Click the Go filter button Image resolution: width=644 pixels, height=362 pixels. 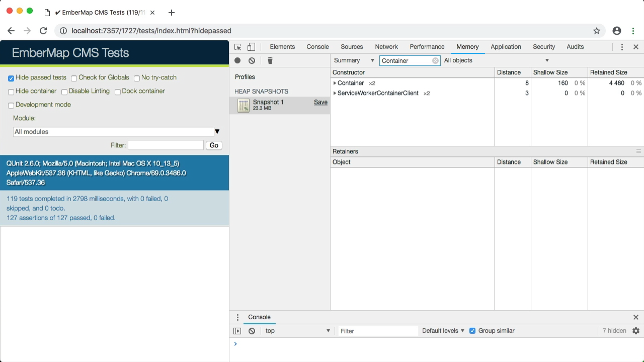point(214,145)
